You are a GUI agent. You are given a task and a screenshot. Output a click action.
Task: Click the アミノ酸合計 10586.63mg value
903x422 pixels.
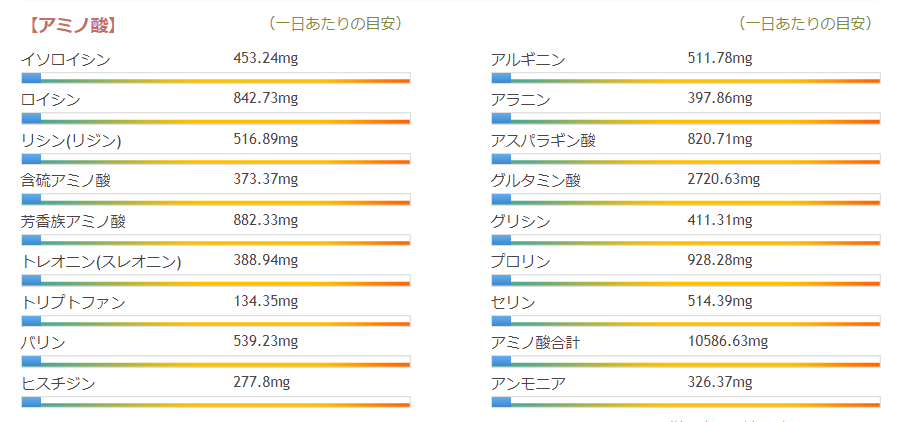(728, 341)
